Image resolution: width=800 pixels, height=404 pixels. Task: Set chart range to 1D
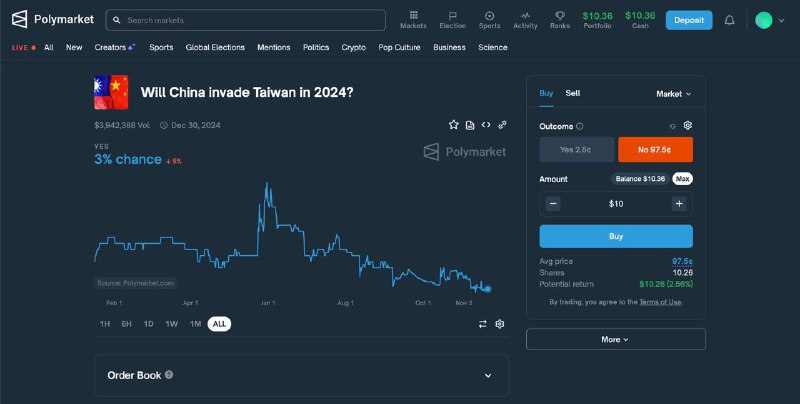[148, 324]
